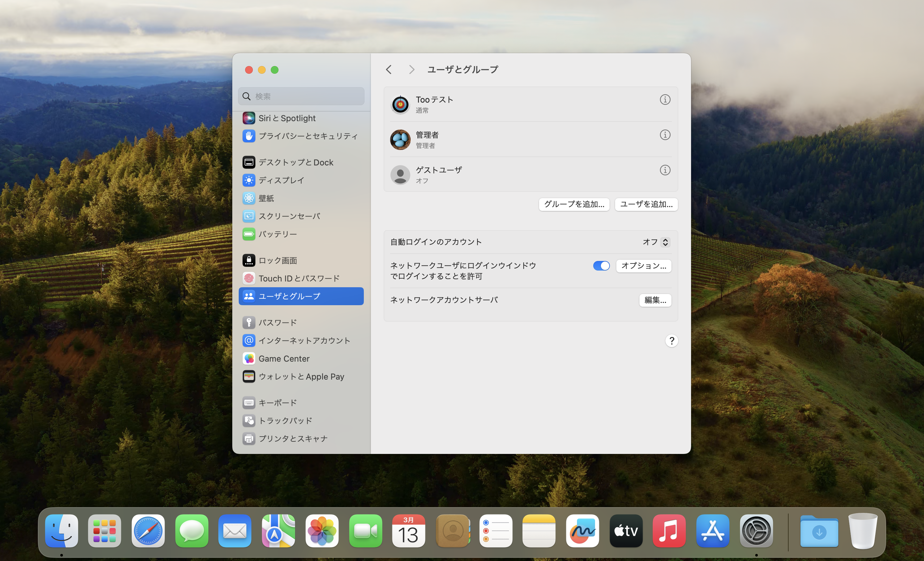Select キーボード in the sidebar
The image size is (924, 561).
[x=301, y=403]
